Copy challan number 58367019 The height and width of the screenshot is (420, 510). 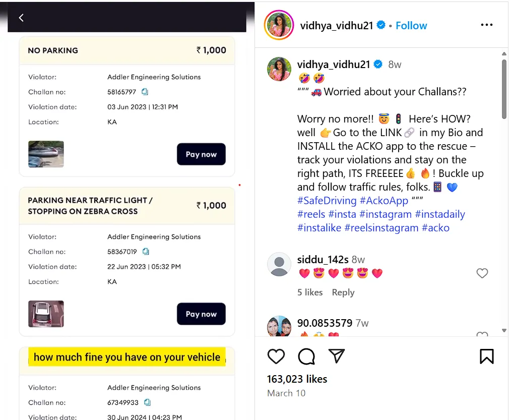click(x=146, y=251)
